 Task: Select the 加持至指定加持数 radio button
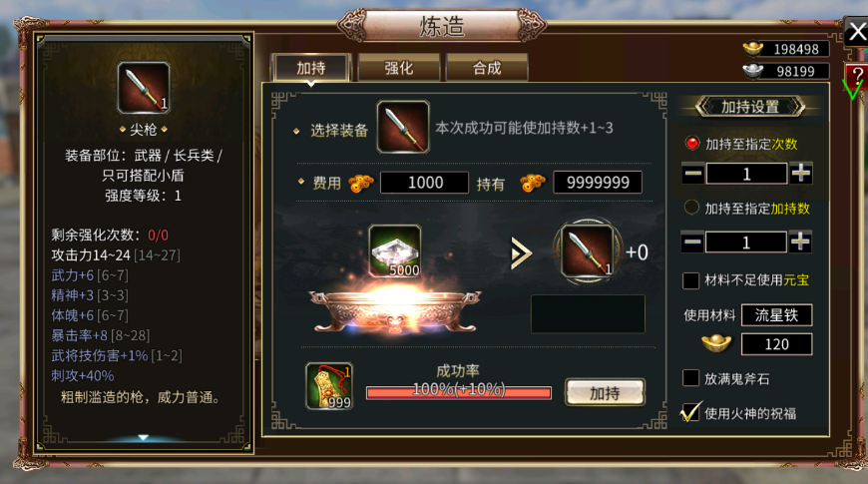691,208
